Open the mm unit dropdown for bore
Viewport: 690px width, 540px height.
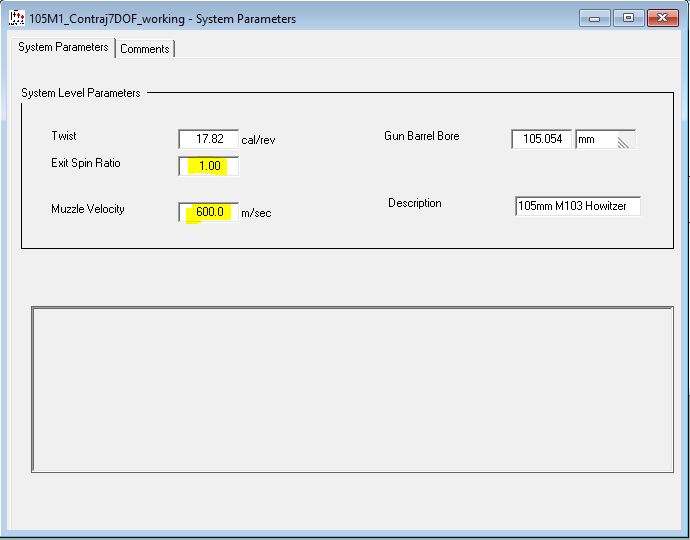(x=606, y=140)
